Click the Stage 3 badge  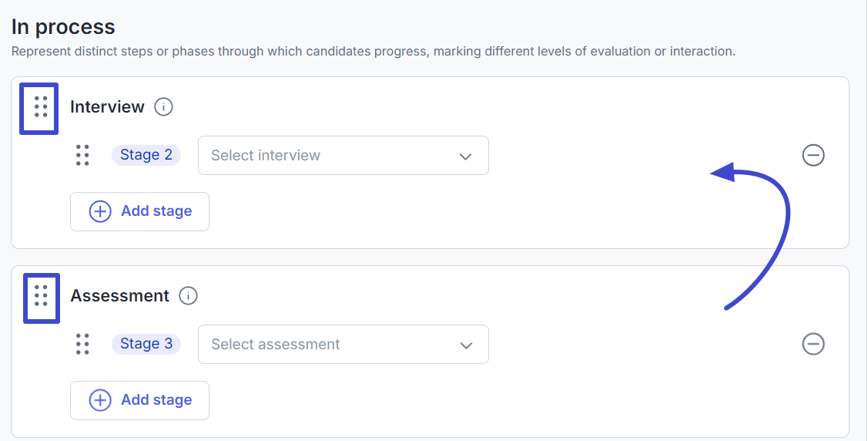(x=146, y=344)
